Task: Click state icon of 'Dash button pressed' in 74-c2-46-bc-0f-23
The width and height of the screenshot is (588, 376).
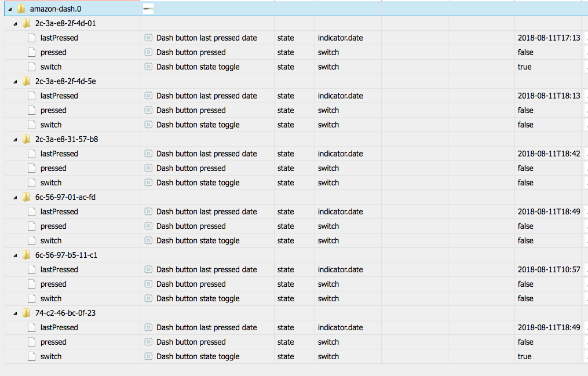Action: pyautogui.click(x=148, y=342)
